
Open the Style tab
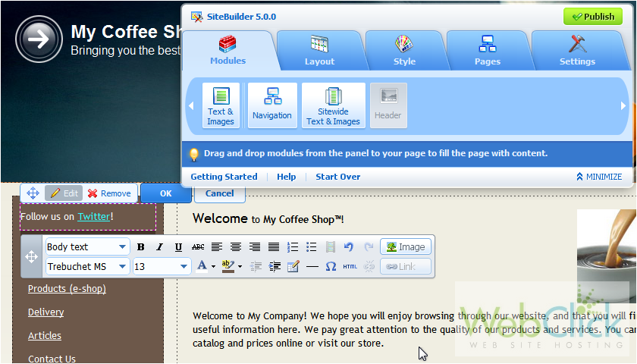coord(405,50)
